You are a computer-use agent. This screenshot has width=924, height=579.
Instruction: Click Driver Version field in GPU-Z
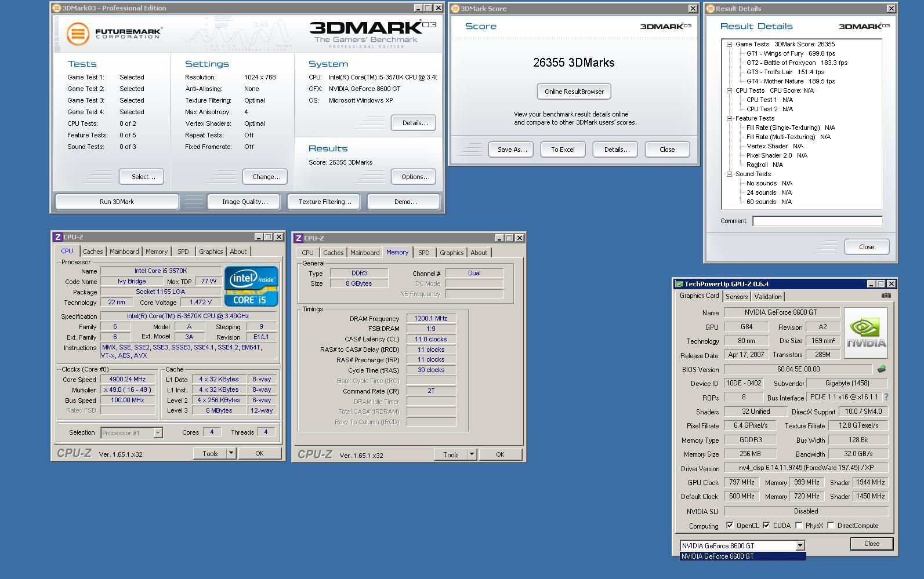806,468
